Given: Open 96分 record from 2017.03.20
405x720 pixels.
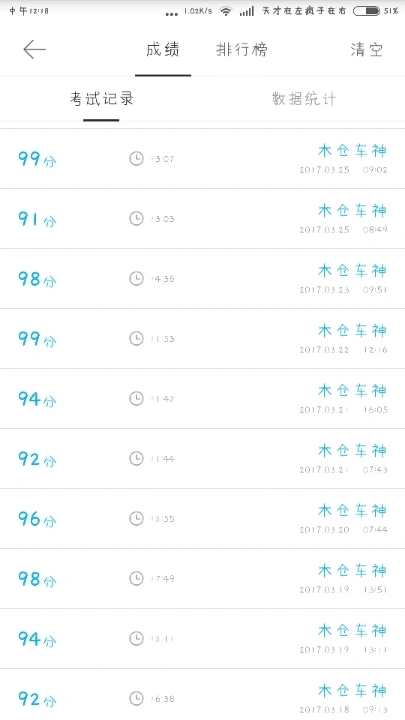Looking at the screenshot, I should point(202,519).
